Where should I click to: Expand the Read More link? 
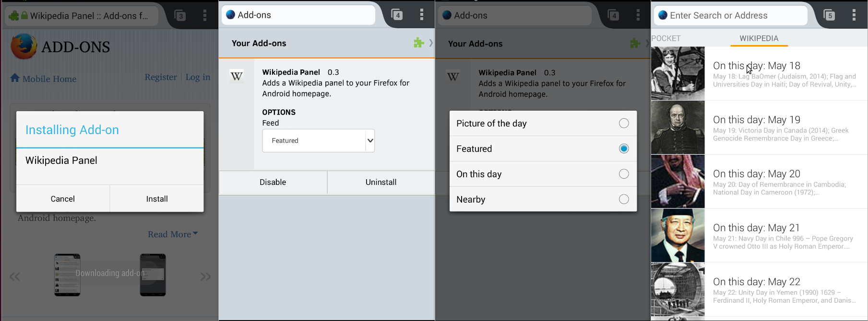click(173, 234)
